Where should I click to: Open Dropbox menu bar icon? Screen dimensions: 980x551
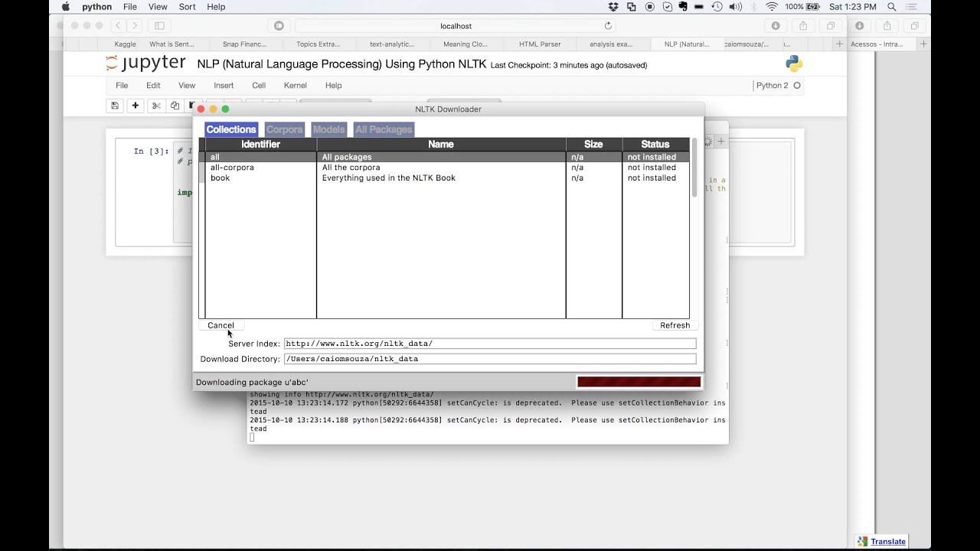tap(615, 7)
